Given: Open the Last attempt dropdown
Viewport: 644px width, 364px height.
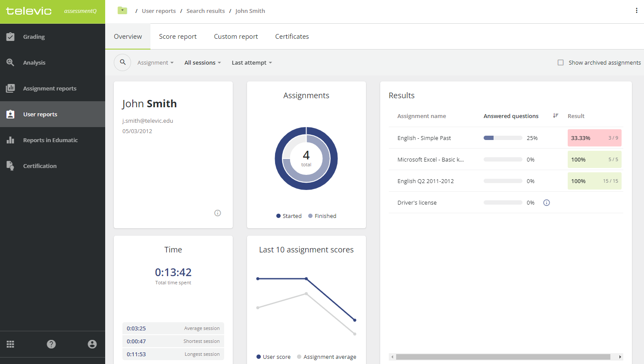Looking at the screenshot, I should (252, 62).
